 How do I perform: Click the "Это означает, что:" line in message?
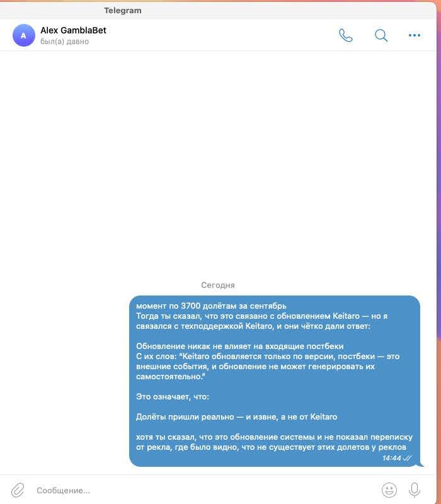click(x=173, y=397)
